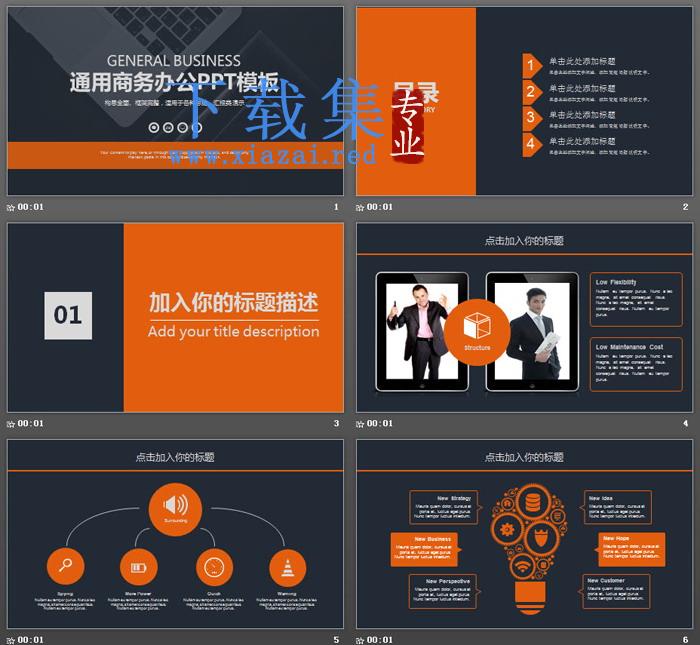The image size is (700, 645).
Task: Click the New Hope orange callout in slide 6
Action: tap(631, 549)
